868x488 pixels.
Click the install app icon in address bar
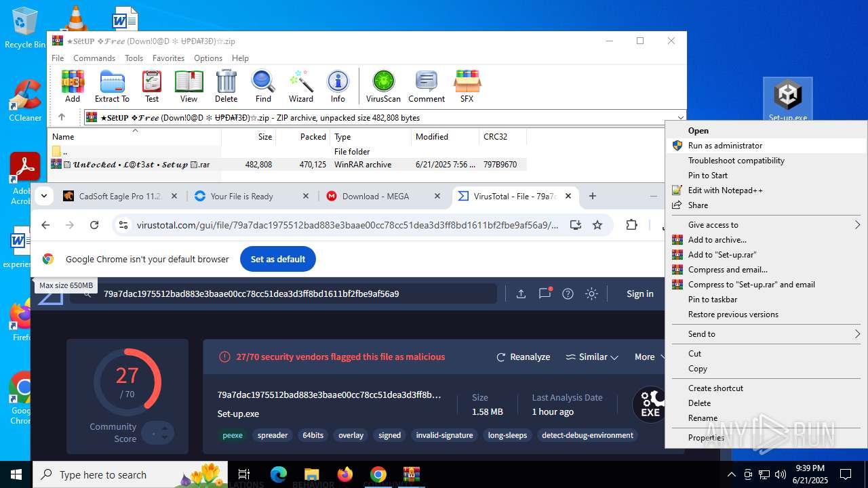click(575, 225)
